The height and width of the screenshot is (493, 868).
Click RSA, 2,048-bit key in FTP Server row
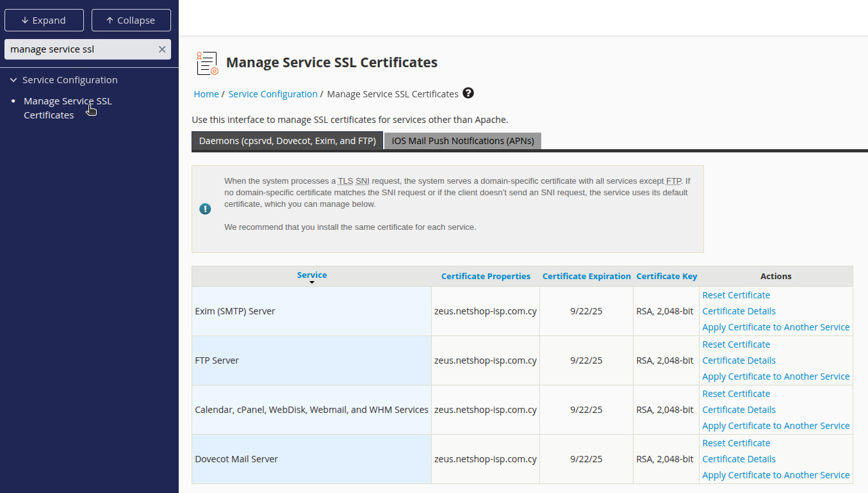tap(665, 360)
